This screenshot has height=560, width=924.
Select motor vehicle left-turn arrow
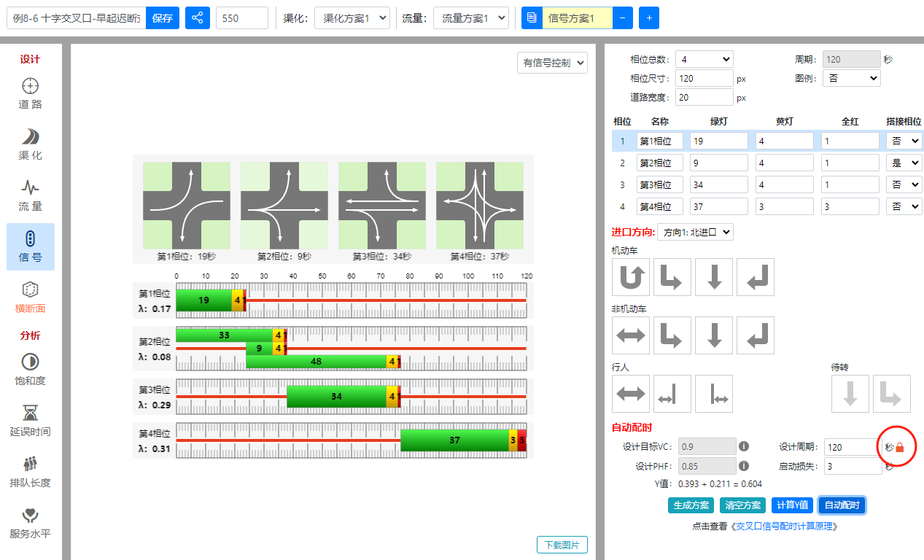[x=672, y=277]
